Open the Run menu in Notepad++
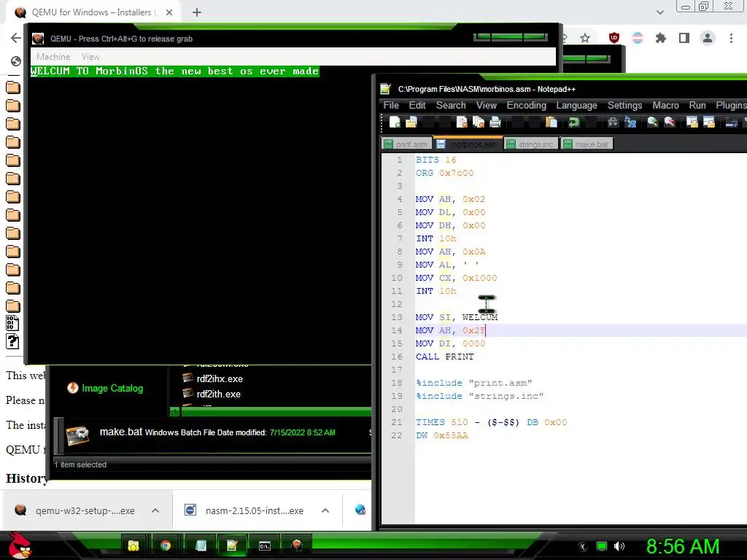The width and height of the screenshot is (747, 560). (697, 105)
